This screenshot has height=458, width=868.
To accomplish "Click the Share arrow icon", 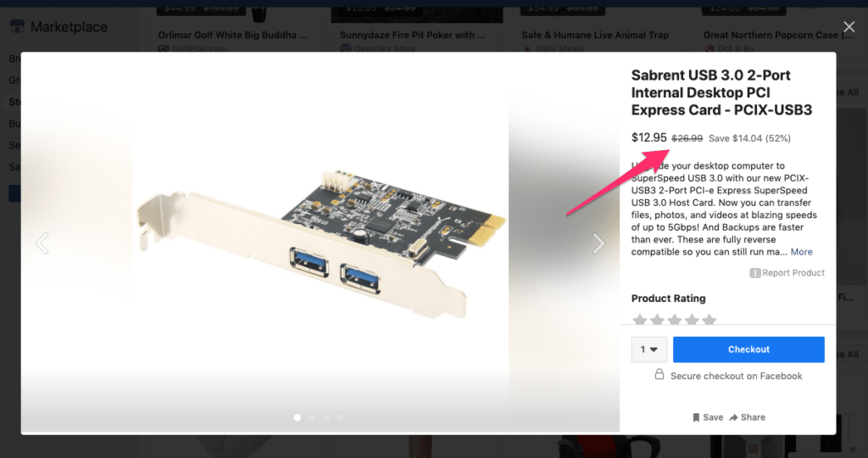I will [734, 417].
